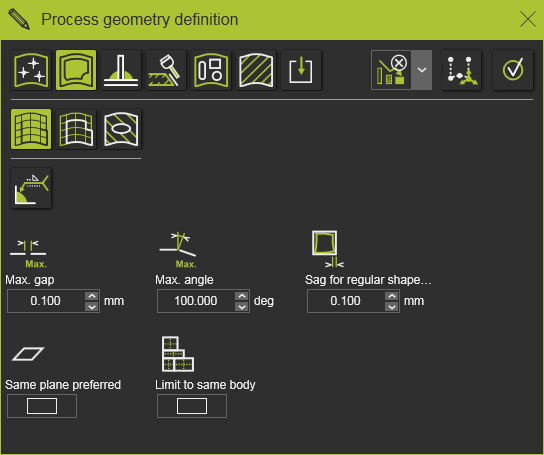The width and height of the screenshot is (544, 455).
Task: Select the partial grid surface mode
Action: pyautogui.click(x=76, y=129)
